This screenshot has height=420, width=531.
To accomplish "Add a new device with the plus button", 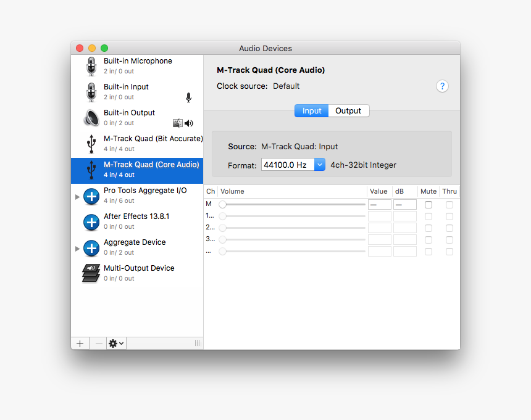I will tap(80, 344).
